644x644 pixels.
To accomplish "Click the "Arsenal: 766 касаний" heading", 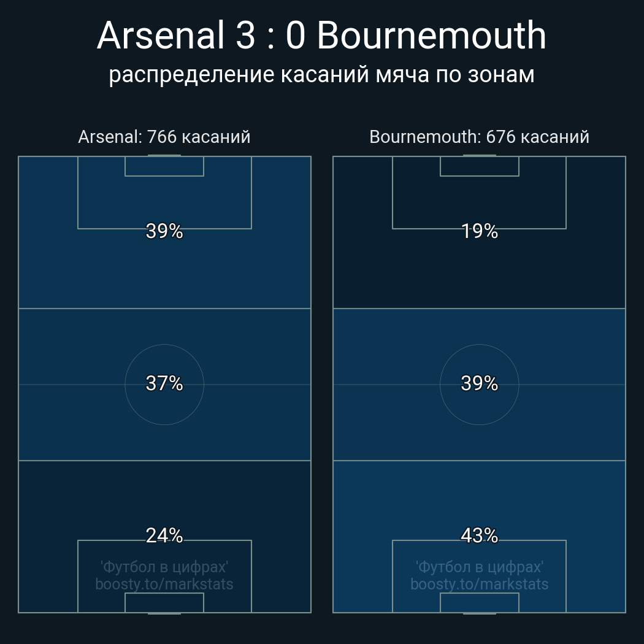I will [164, 137].
